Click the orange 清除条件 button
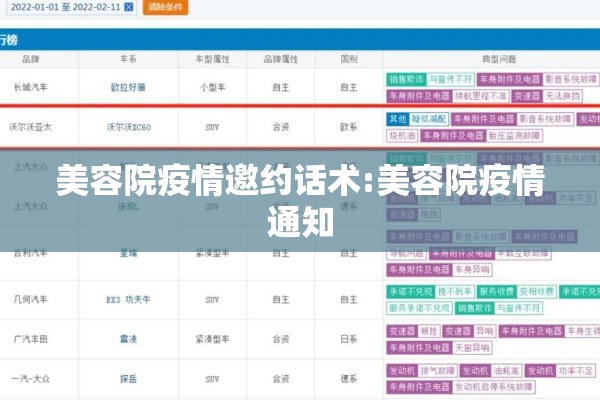Image resolution: width=600 pixels, height=400 pixels. (165, 7)
